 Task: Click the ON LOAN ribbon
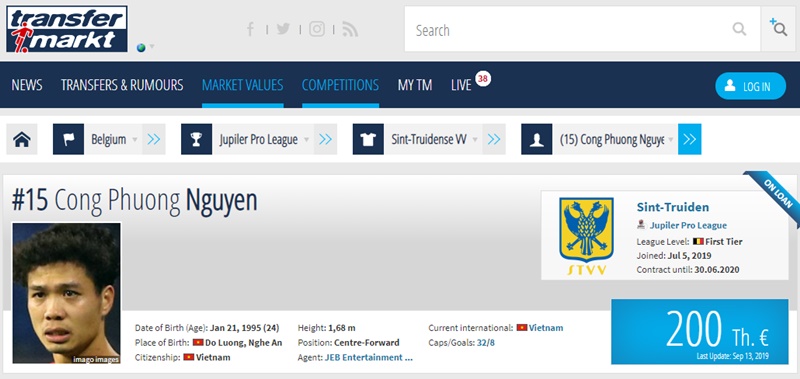coord(777,195)
